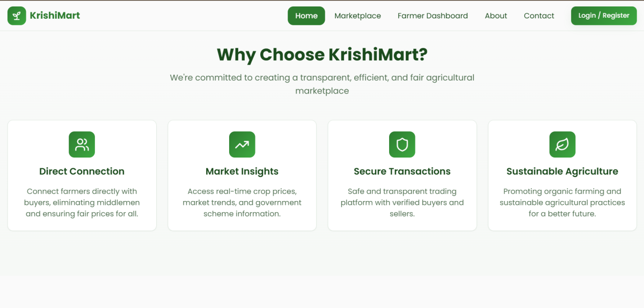Image resolution: width=644 pixels, height=308 pixels.
Task: Click the Direct Connection card description text
Action: pos(82,202)
